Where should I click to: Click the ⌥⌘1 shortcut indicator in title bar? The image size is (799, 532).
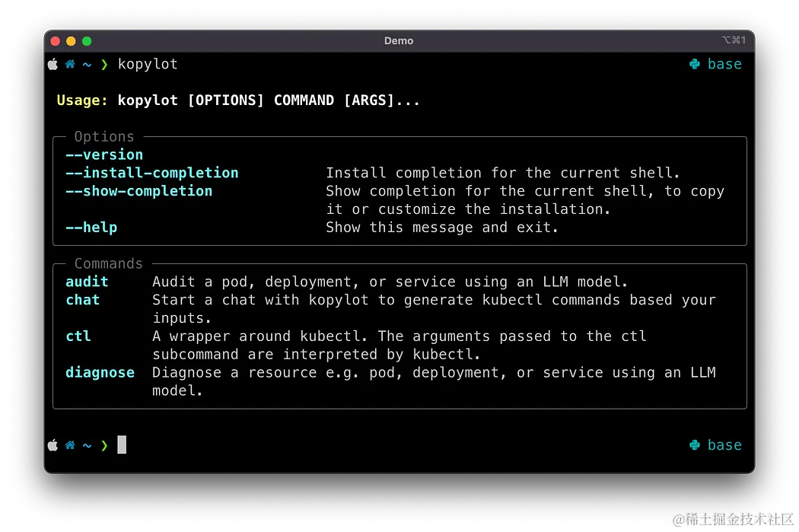[734, 40]
